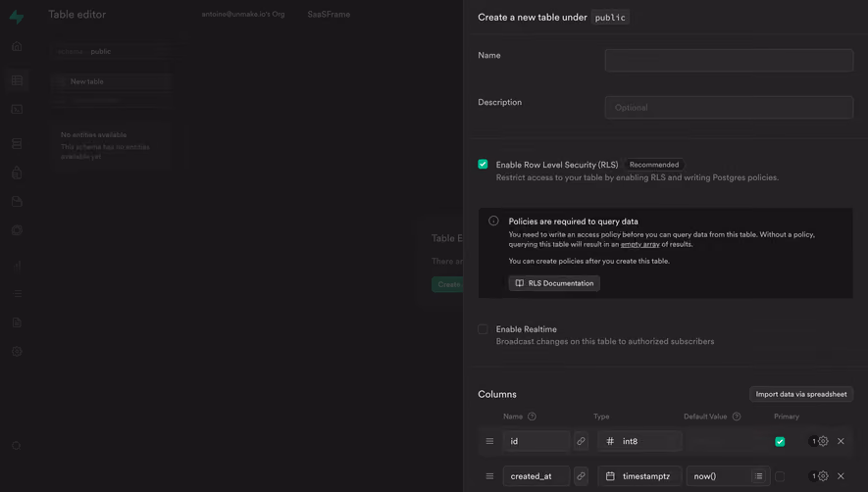Click the help icon beside Default Value
The height and width of the screenshot is (492, 868).
pos(737,417)
